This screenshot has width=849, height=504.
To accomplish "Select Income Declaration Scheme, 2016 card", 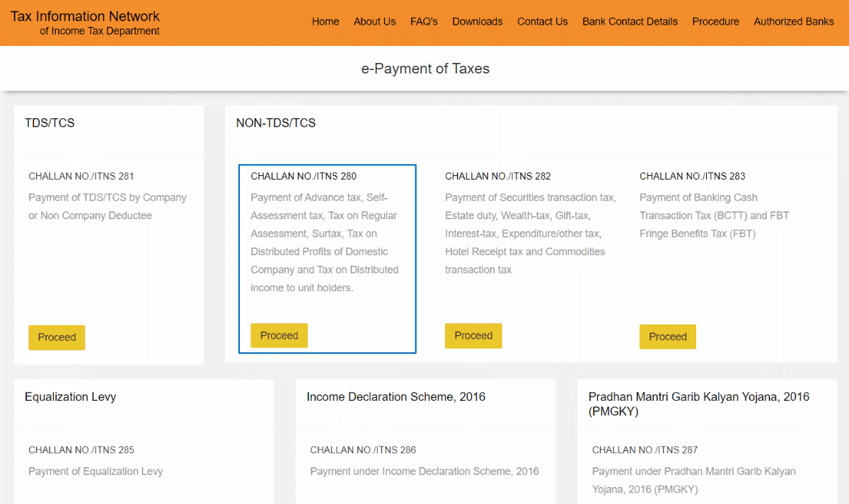I will tap(395, 397).
